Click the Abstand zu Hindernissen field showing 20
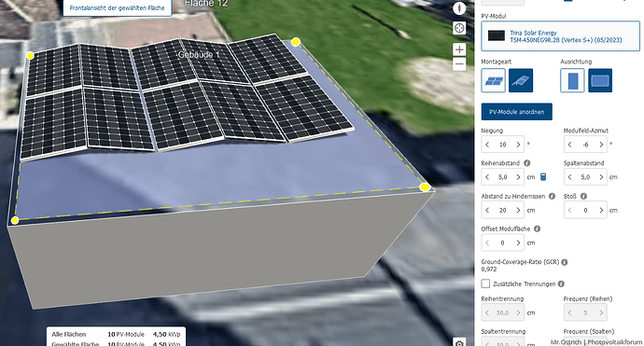The image size is (644, 346). [x=503, y=210]
